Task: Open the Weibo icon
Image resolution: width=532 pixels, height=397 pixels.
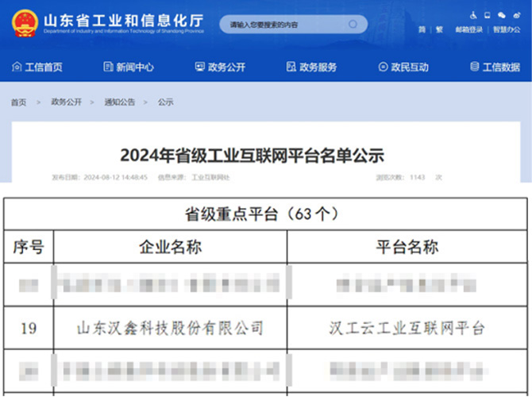Action: (517, 15)
